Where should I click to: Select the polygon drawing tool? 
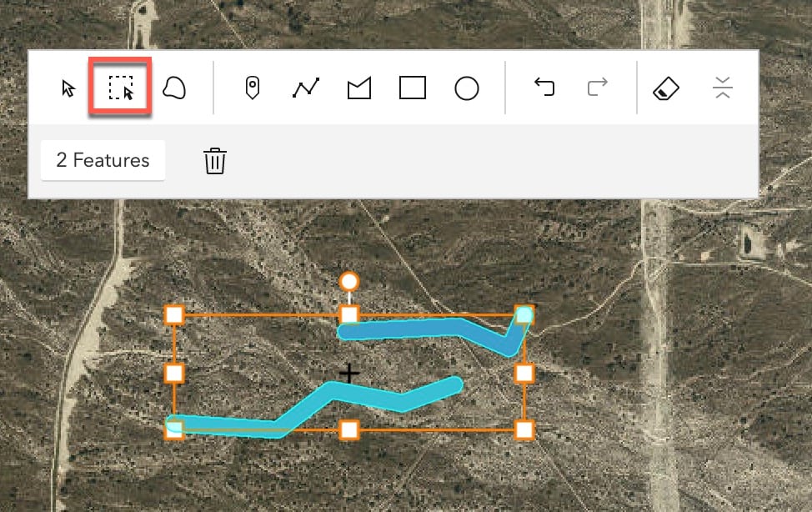point(359,88)
